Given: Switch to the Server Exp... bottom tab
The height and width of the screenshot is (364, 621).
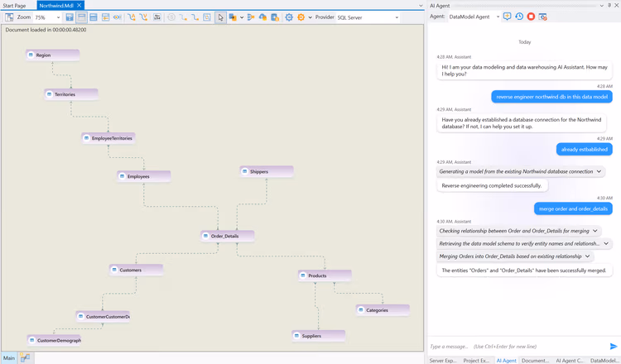Looking at the screenshot, I should (443, 361).
